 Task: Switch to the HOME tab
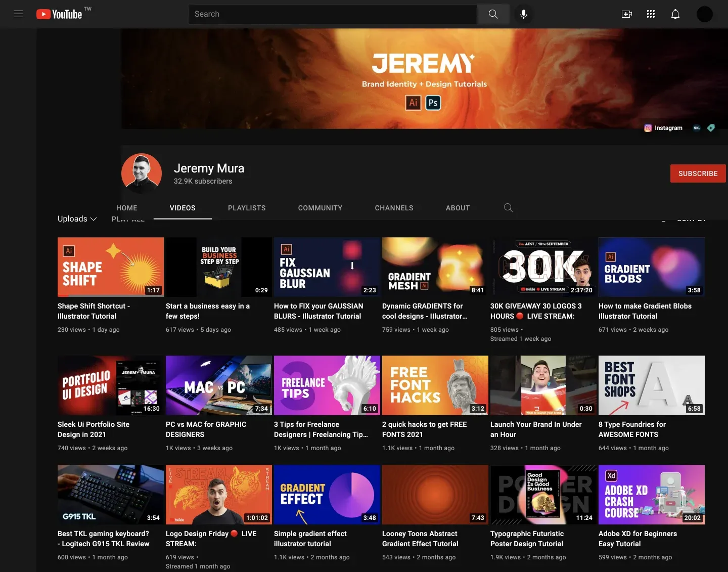(x=127, y=208)
